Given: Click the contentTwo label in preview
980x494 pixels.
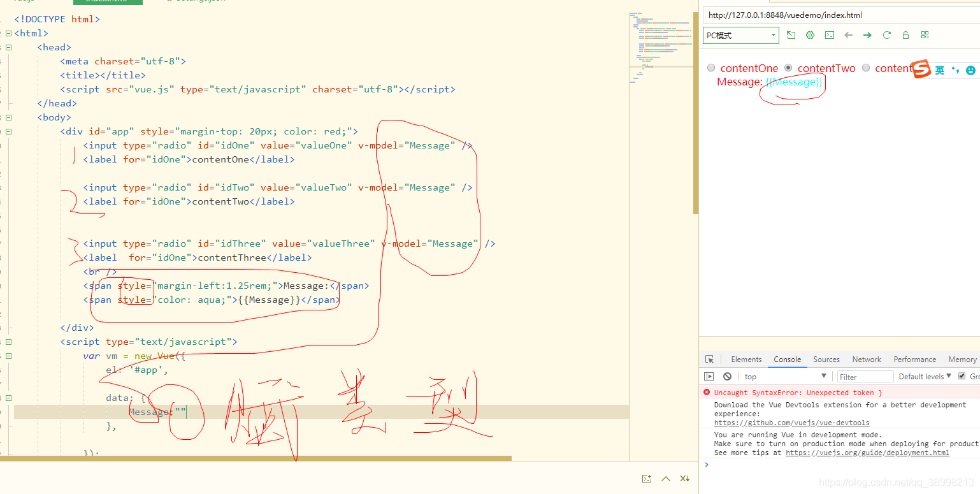Looking at the screenshot, I should point(826,68).
